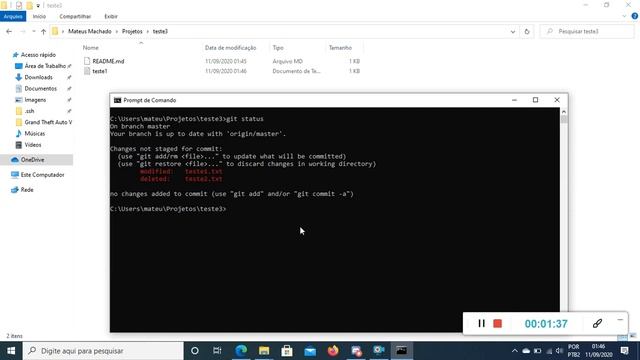Open OneDrive cloud tray icon

[x=526, y=351]
